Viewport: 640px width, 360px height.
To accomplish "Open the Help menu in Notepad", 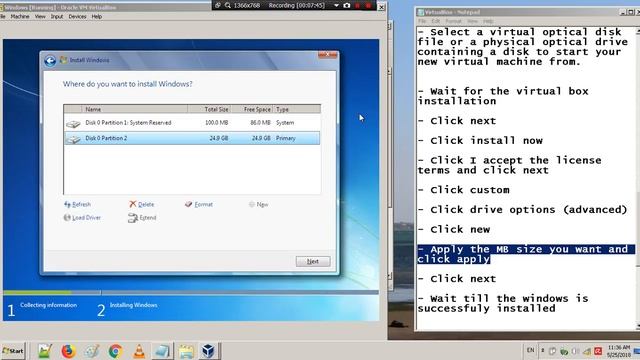I will click(488, 21).
